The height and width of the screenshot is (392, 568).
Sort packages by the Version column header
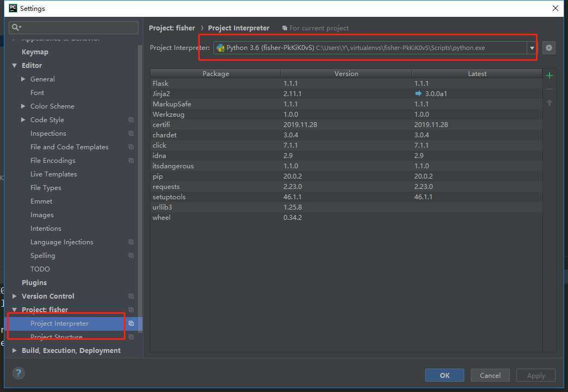point(346,73)
